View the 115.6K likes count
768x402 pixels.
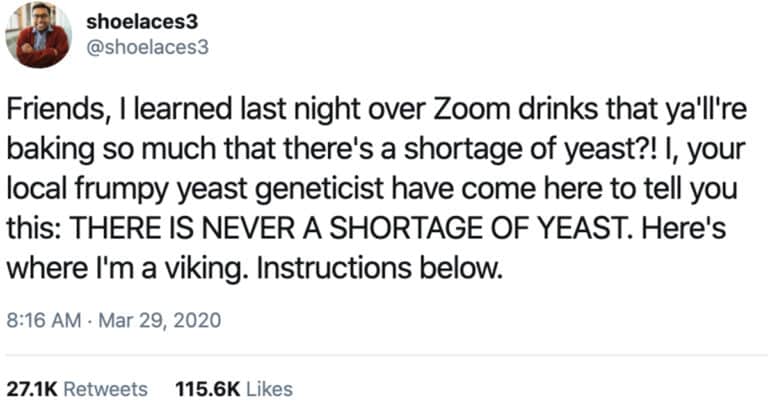click(x=206, y=384)
